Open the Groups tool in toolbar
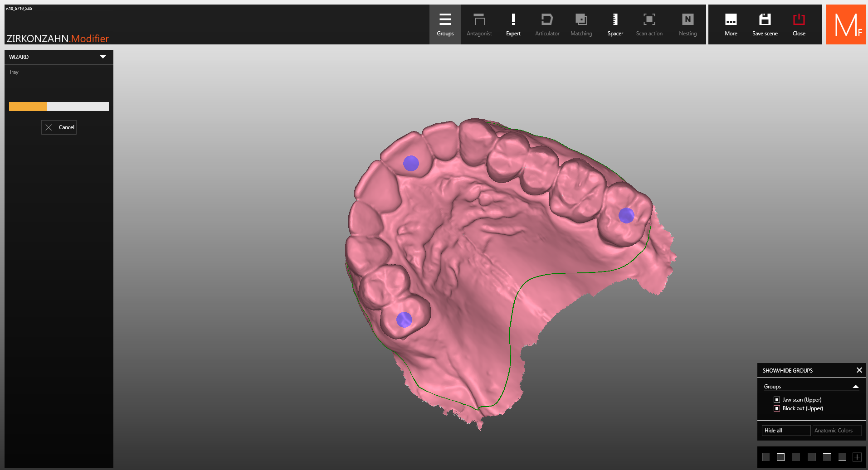The image size is (868, 470). tap(445, 24)
